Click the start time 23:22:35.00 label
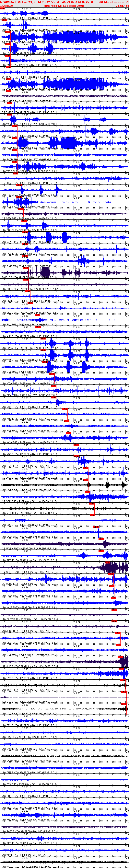This screenshot has height=868, width=129. (7, 6)
